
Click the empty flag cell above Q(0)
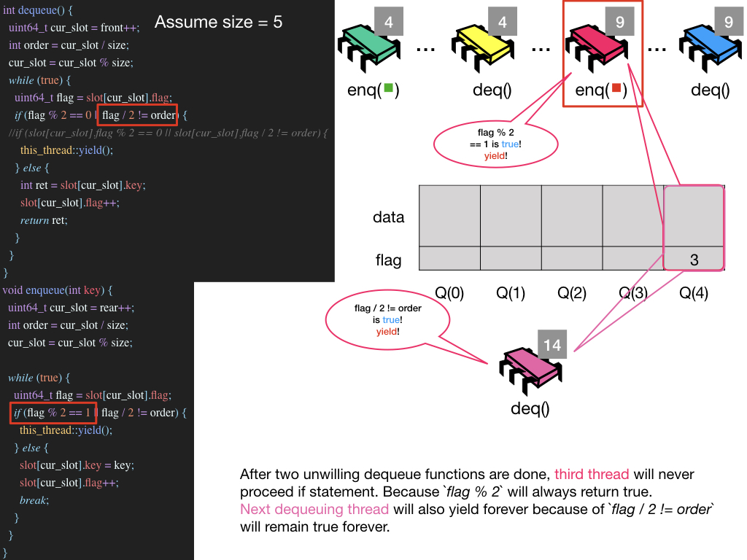(x=449, y=259)
